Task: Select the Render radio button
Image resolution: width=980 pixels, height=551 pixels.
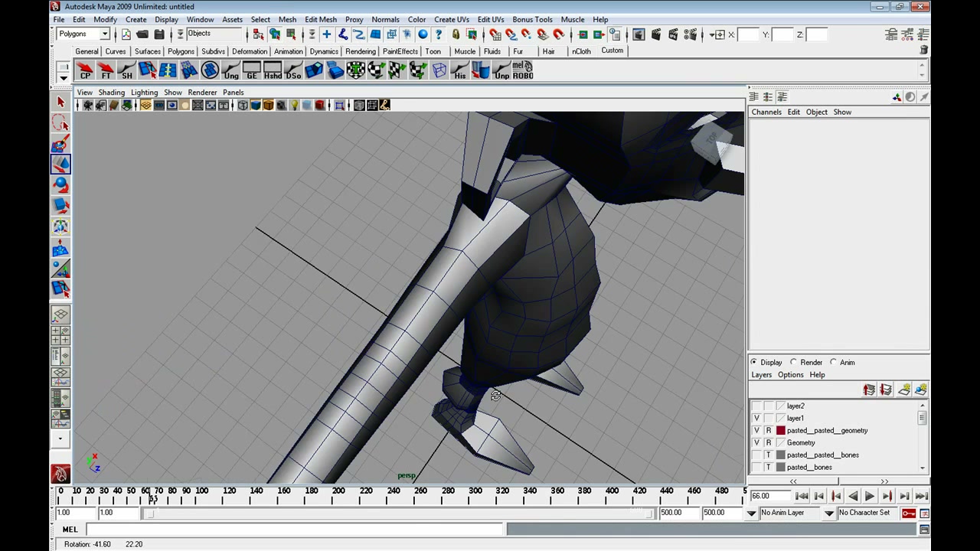Action: coord(794,363)
